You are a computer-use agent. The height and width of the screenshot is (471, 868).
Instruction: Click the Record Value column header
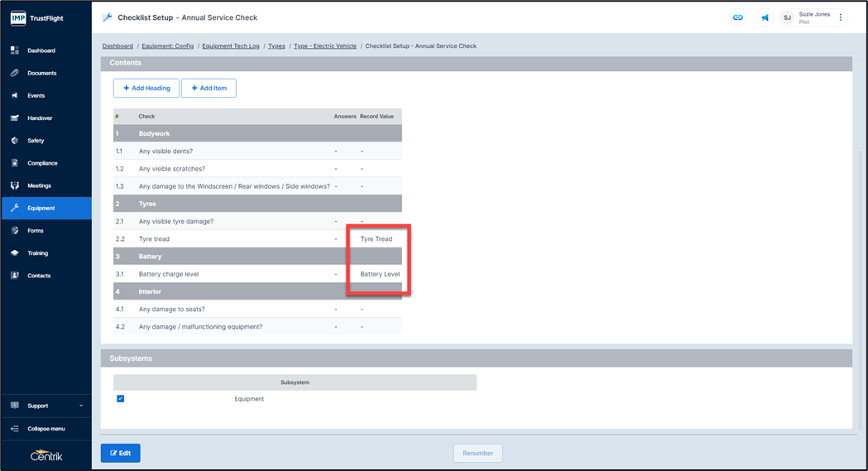377,116
